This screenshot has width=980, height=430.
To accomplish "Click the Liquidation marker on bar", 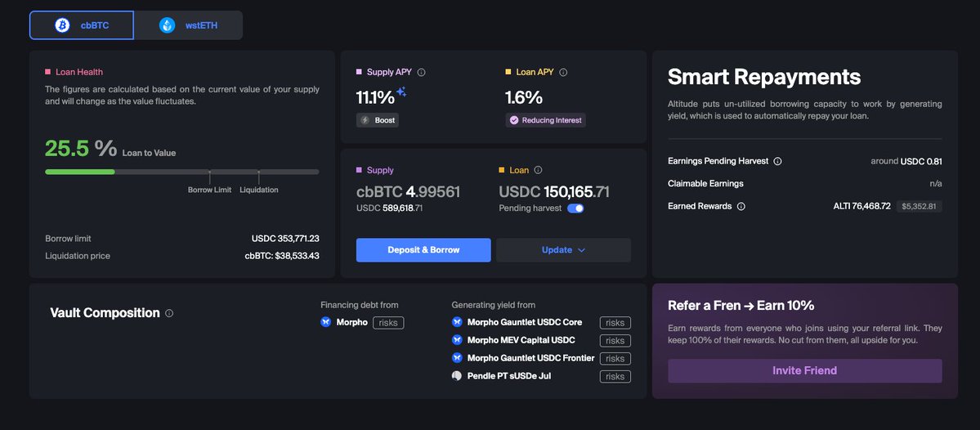I will tap(259, 177).
